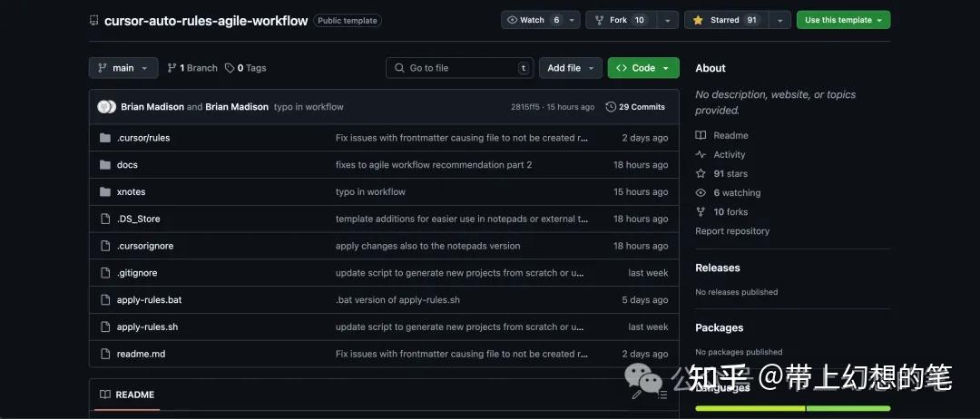Focus the Go to file search field

click(x=459, y=68)
